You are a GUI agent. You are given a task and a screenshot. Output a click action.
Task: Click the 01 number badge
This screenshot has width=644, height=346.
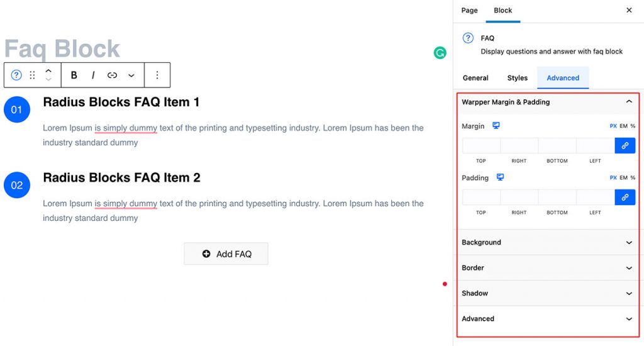point(17,109)
